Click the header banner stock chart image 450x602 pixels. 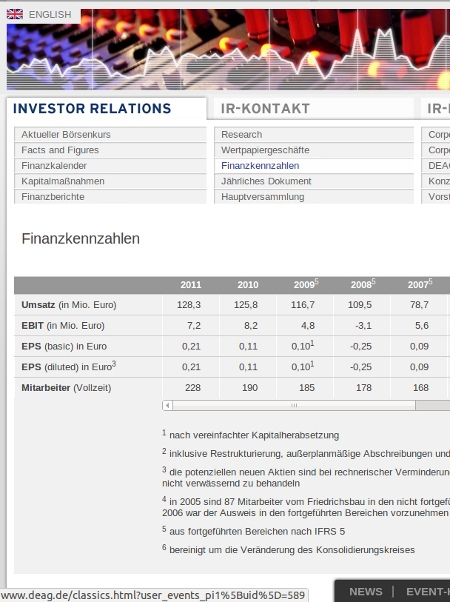coord(228,50)
